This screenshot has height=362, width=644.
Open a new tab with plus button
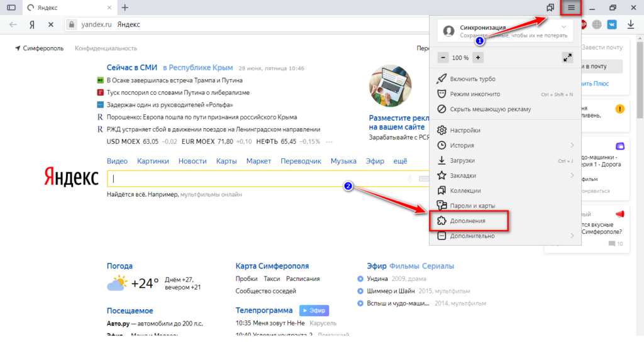coord(125,8)
